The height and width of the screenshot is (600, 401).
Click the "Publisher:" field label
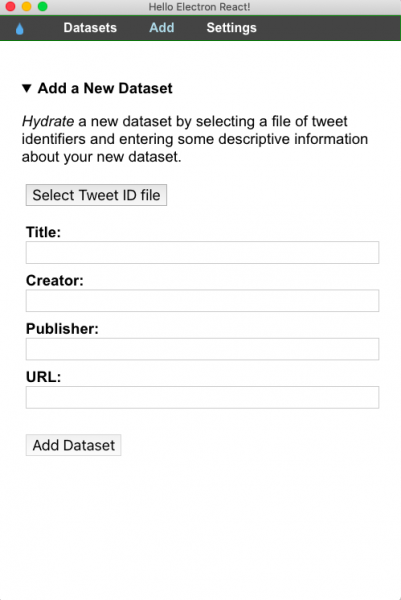(x=62, y=329)
